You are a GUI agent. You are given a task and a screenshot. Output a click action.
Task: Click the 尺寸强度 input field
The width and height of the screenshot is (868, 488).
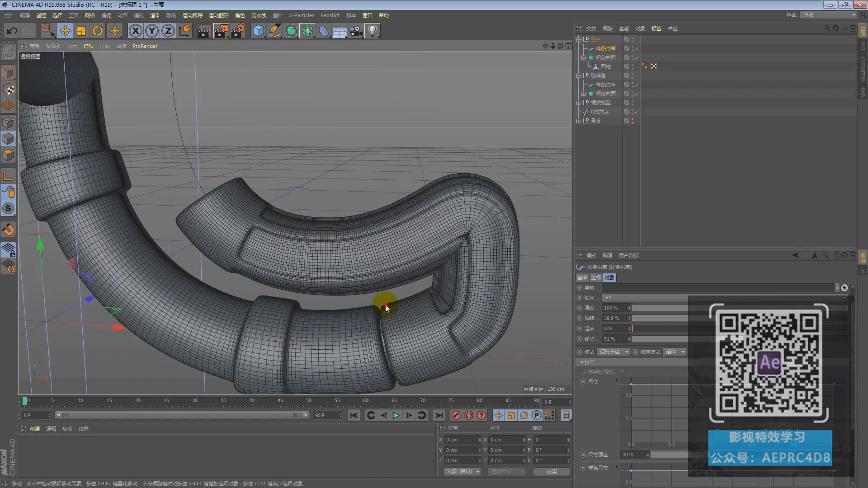pos(633,455)
